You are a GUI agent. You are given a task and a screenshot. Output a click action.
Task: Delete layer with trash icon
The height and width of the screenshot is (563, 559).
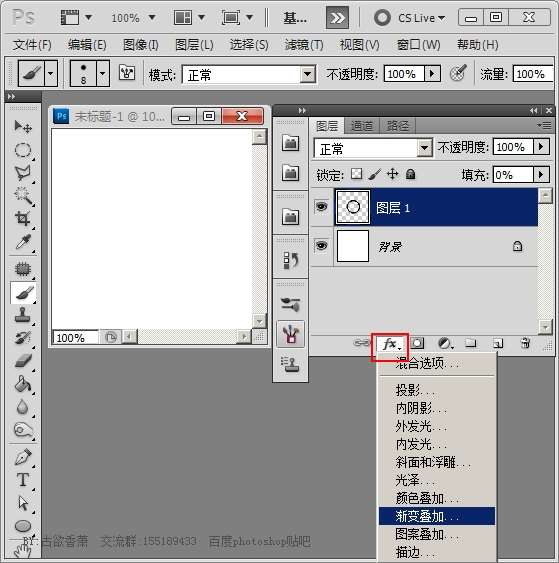pos(525,343)
